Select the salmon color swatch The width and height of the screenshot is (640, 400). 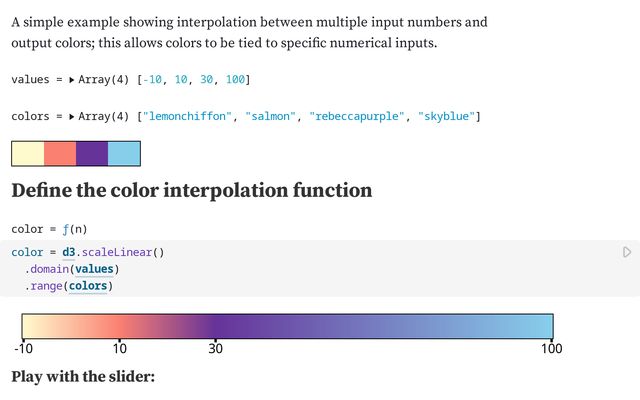tap(60, 153)
